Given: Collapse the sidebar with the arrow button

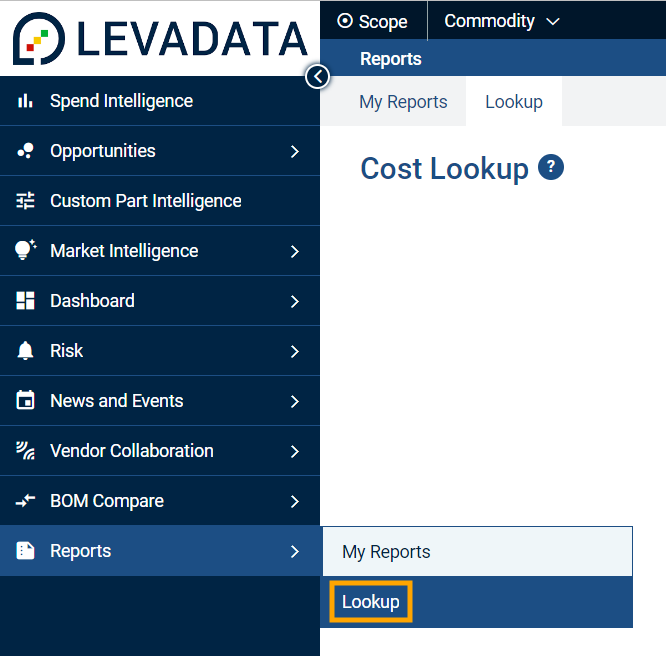Looking at the screenshot, I should click(317, 76).
